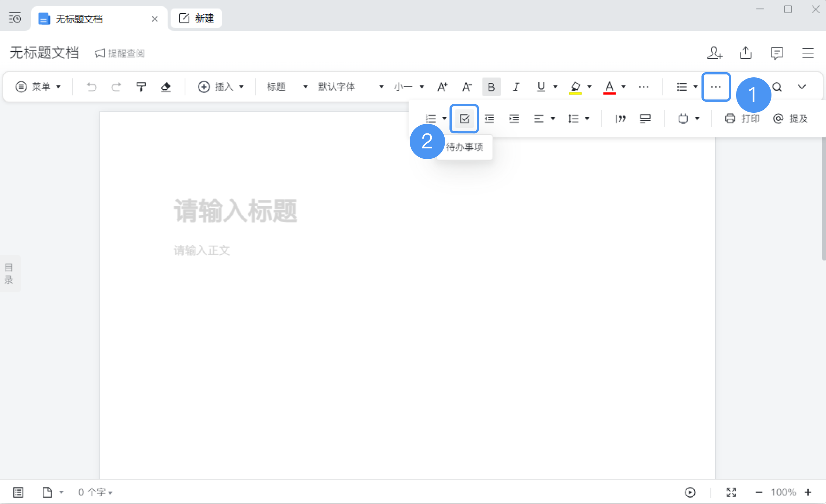This screenshot has width=826, height=504.
Task: Click the more tools ellipsis button
Action: click(716, 87)
